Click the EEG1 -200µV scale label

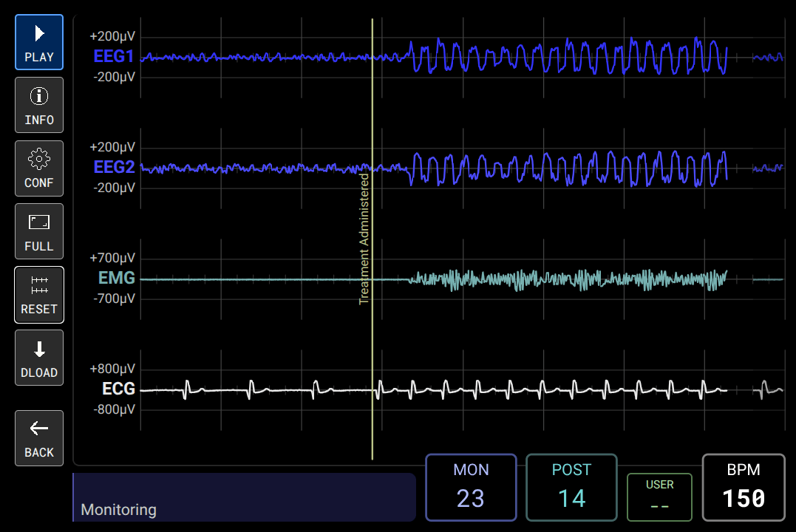tap(115, 77)
